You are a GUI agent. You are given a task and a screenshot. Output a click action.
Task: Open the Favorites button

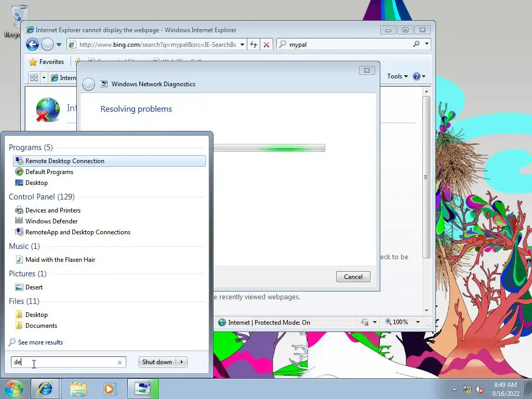(x=47, y=62)
